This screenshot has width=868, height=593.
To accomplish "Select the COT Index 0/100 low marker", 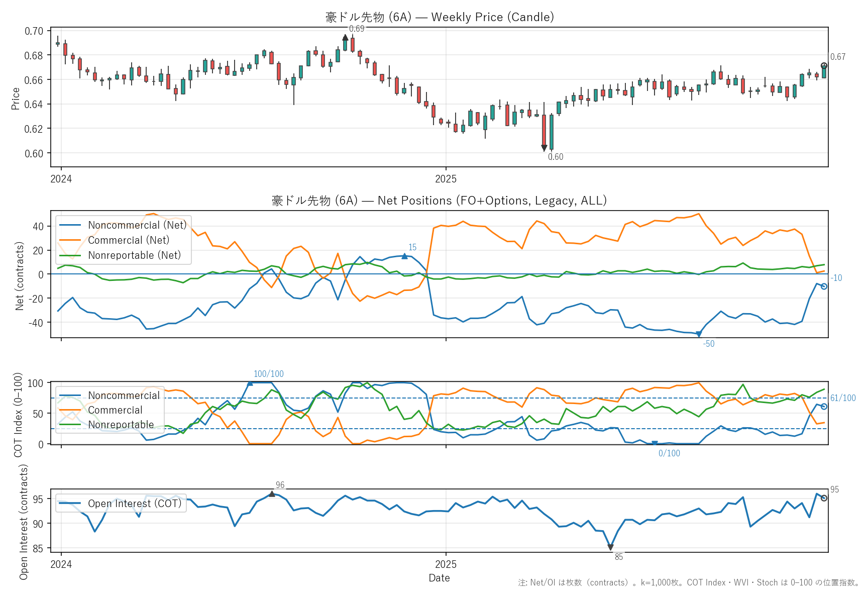I will [655, 443].
